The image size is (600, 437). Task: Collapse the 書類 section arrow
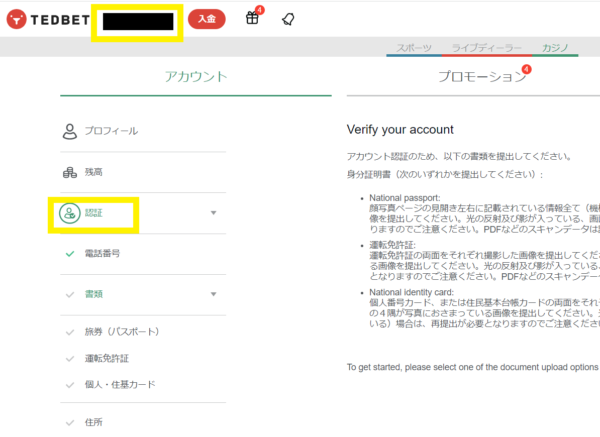213,294
